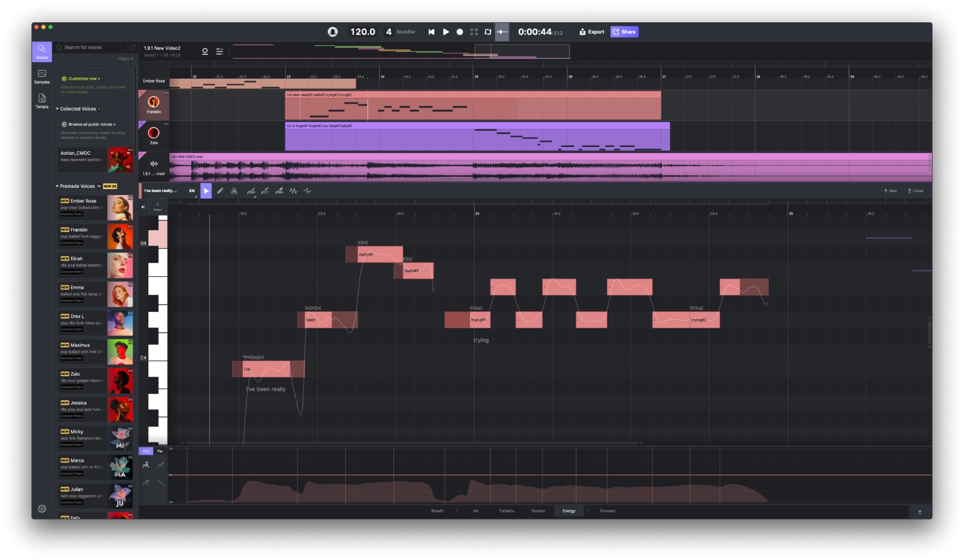This screenshot has height=560, width=964.
Task: Toggle the auto-scroll playhead follow mode
Action: pos(503,31)
